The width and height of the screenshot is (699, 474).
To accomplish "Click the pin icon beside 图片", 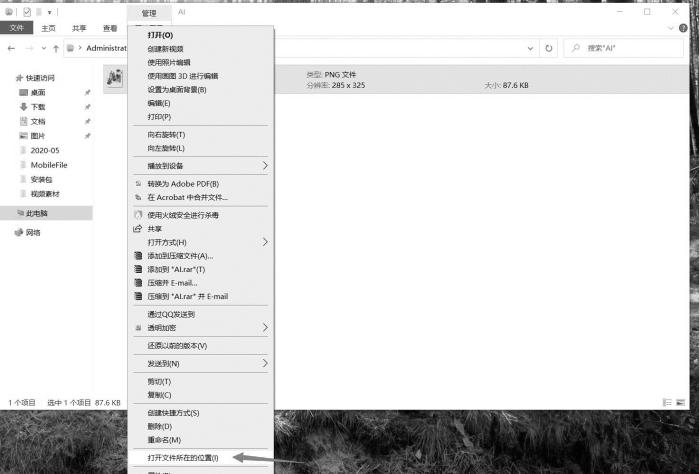I will (87, 136).
